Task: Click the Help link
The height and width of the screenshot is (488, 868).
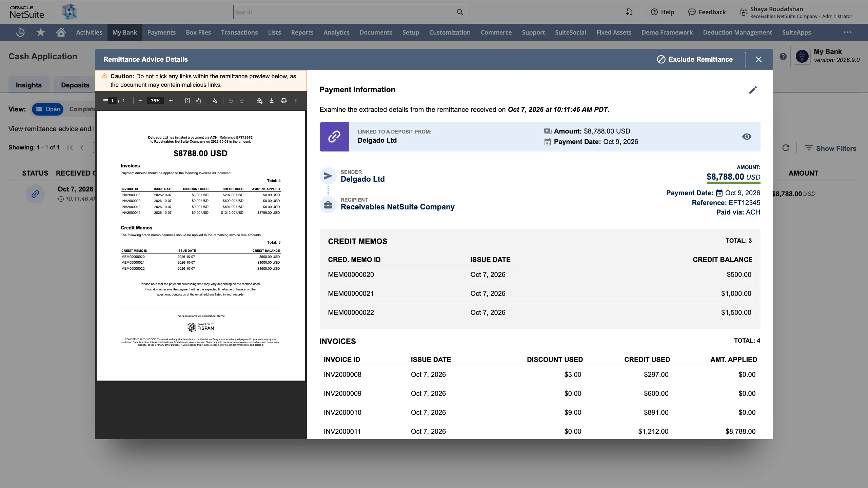Action: [663, 12]
